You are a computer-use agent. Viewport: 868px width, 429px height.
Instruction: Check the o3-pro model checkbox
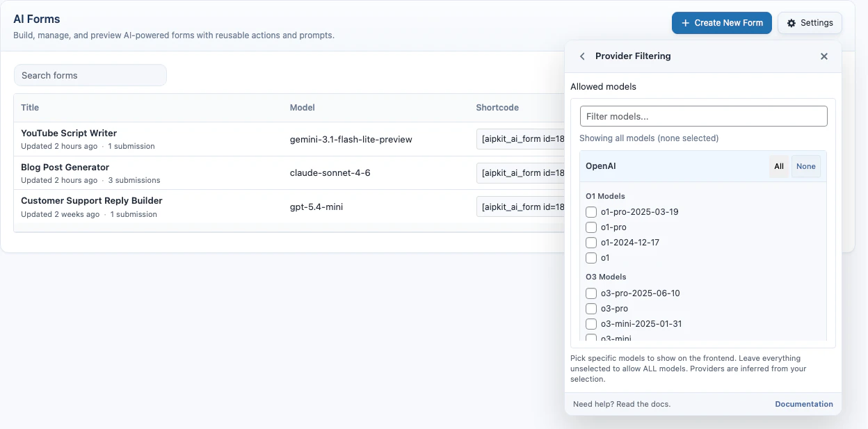click(x=591, y=308)
